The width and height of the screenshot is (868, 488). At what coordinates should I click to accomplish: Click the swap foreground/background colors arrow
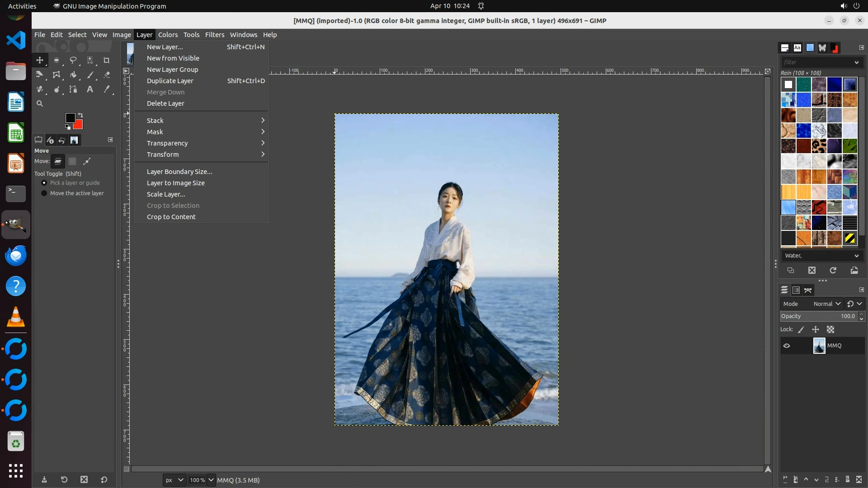coord(80,115)
